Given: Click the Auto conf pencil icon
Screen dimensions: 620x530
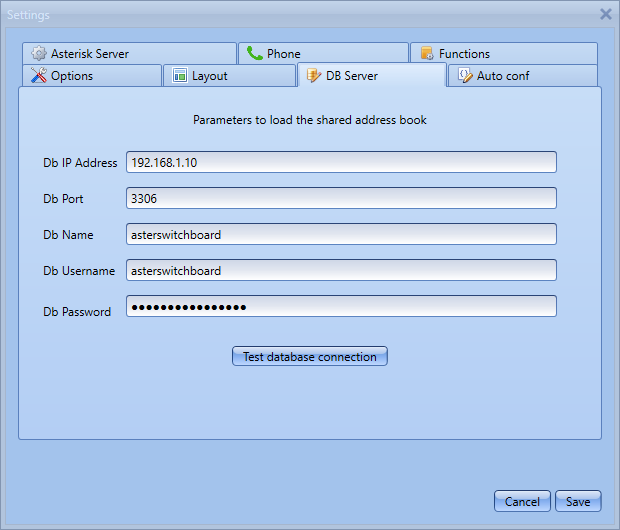Looking at the screenshot, I should click(465, 75).
